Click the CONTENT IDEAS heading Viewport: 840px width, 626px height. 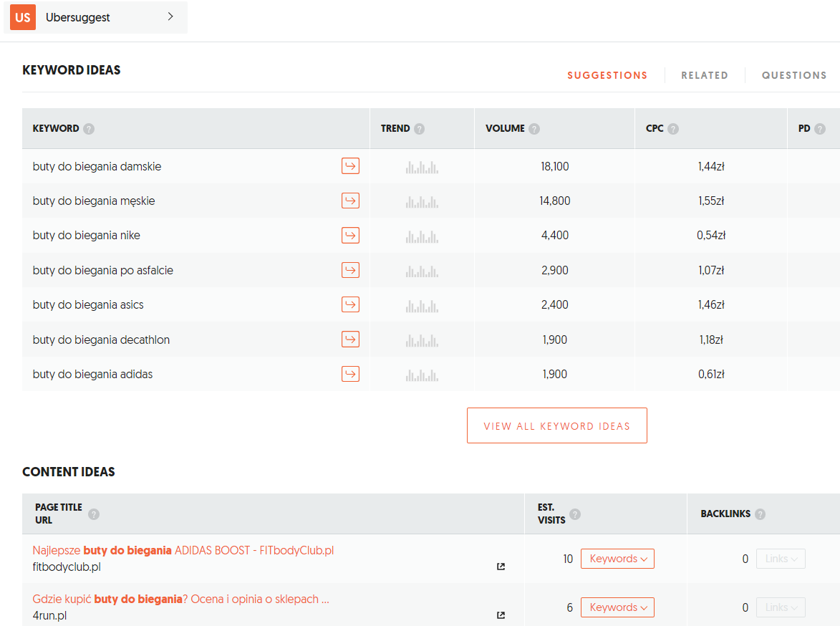tap(69, 471)
